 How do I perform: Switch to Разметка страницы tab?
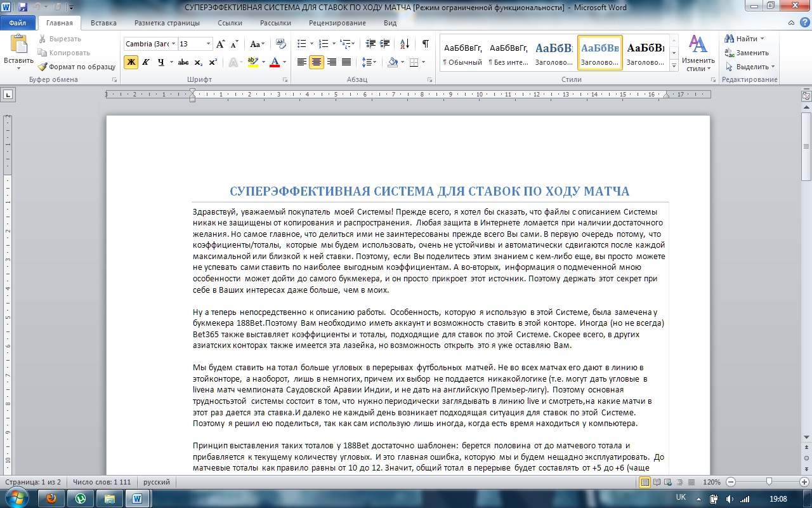coord(167,23)
